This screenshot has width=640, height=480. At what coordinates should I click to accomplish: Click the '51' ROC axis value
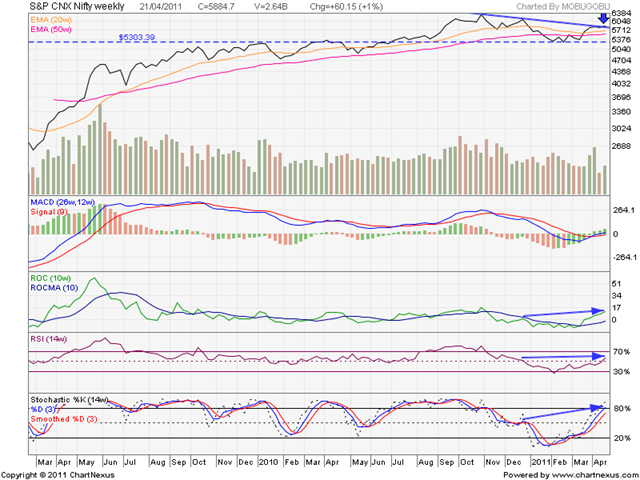pos(617,284)
